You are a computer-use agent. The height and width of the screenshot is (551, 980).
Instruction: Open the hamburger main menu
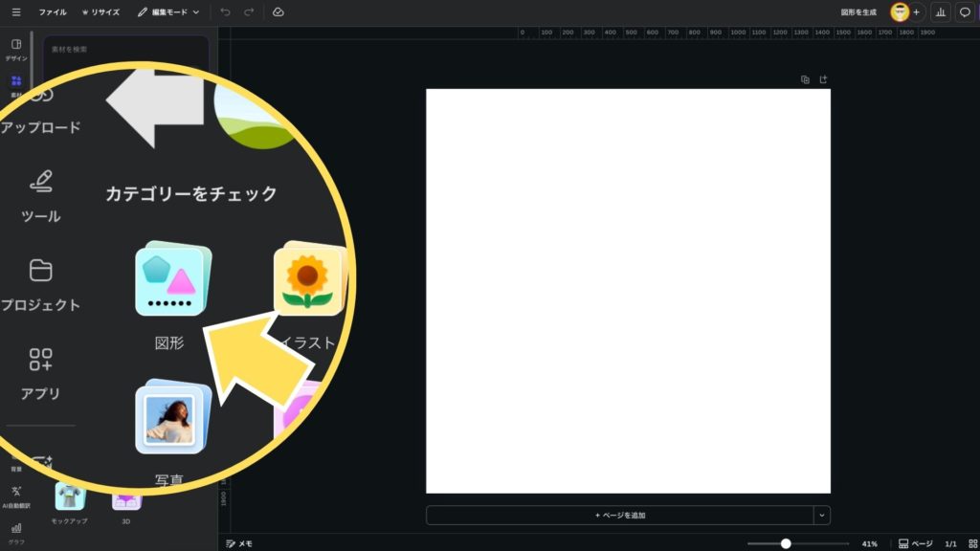(16, 12)
